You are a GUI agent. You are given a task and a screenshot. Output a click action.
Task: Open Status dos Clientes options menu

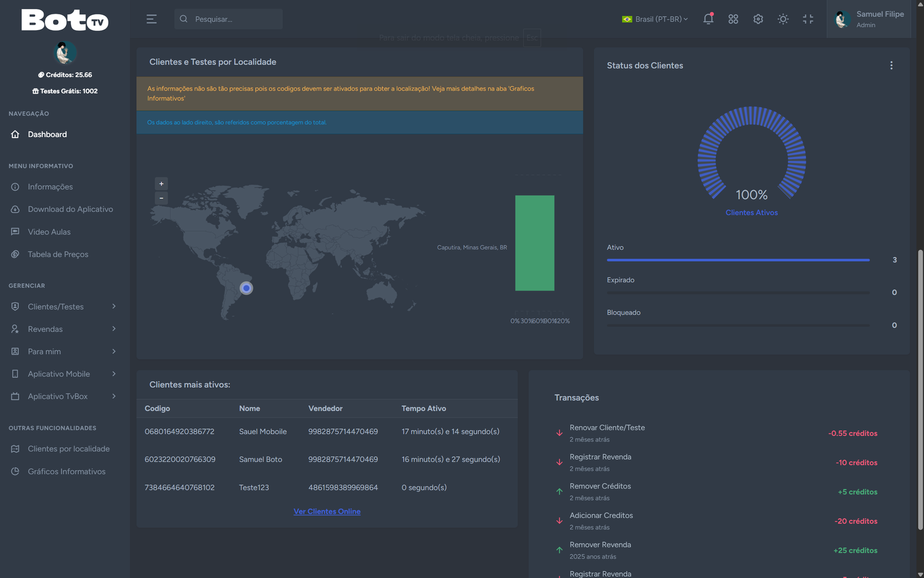click(x=891, y=65)
